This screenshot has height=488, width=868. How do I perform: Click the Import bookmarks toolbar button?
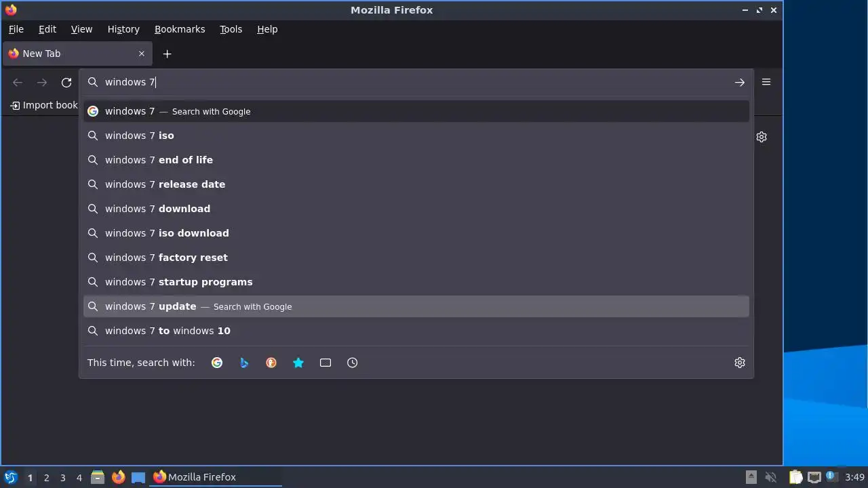44,105
